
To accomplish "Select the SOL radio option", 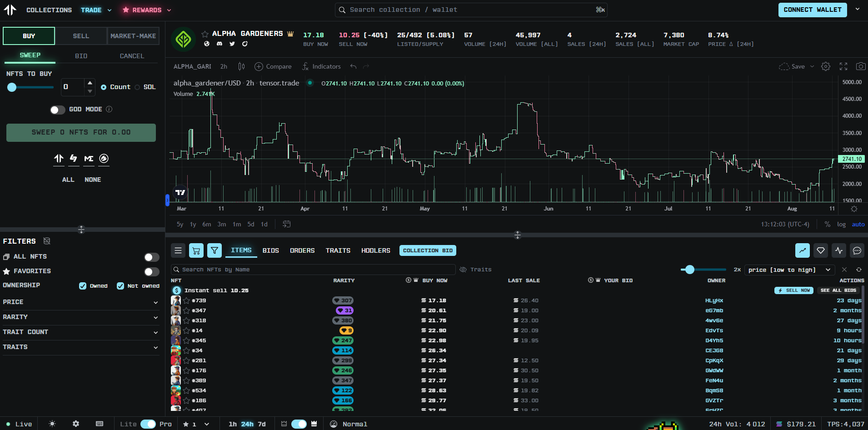I will pyautogui.click(x=137, y=87).
